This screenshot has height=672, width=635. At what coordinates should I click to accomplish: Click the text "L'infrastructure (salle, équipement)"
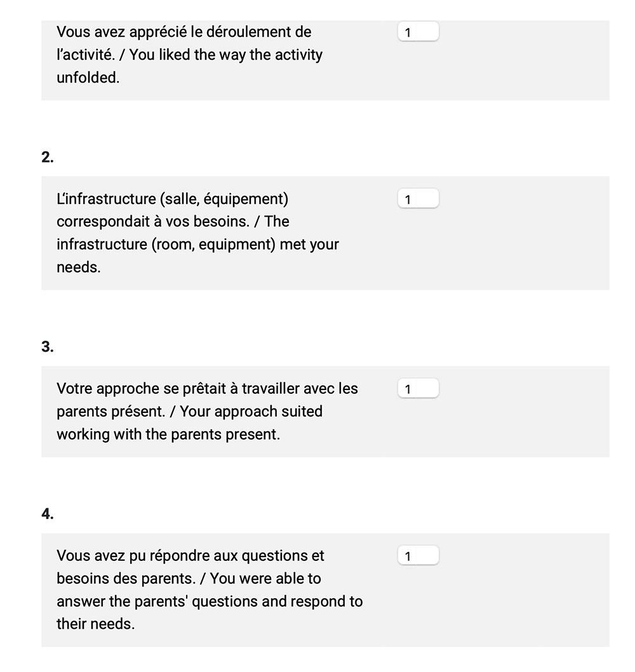click(x=173, y=199)
